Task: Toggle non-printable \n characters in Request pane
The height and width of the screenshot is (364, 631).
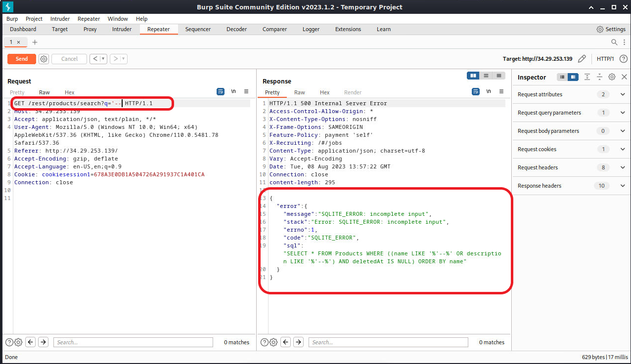Action: click(x=233, y=92)
